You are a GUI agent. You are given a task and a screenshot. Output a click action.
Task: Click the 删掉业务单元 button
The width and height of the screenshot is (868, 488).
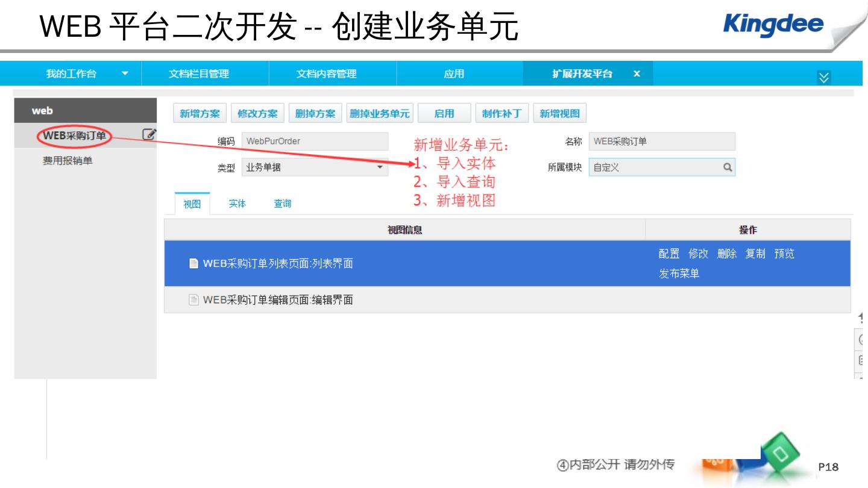point(380,113)
